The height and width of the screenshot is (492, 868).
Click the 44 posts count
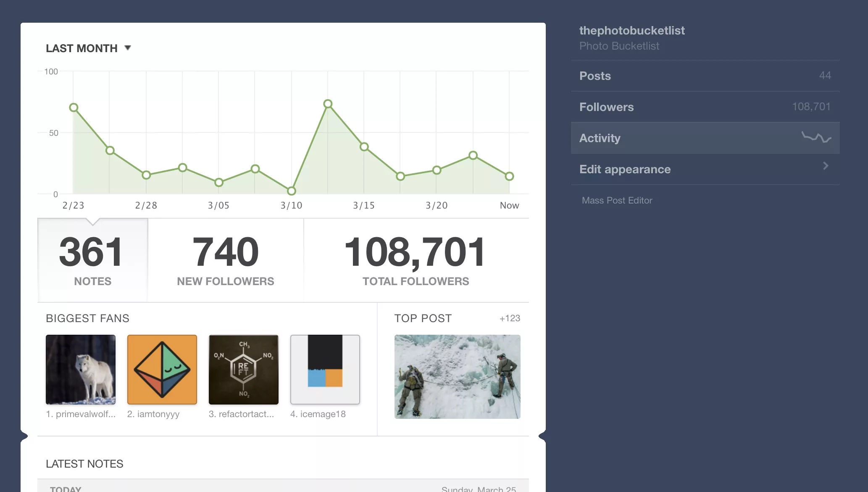pos(825,75)
